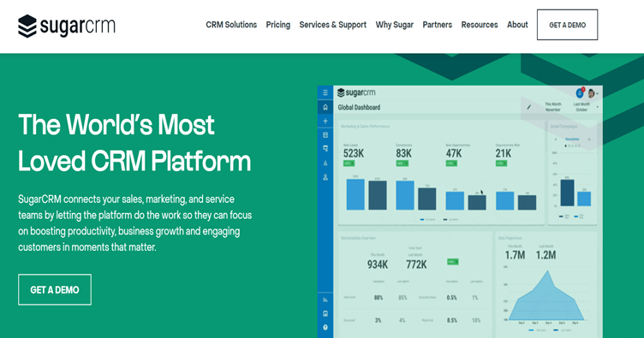Open the database icon below the plus icon

point(325,135)
